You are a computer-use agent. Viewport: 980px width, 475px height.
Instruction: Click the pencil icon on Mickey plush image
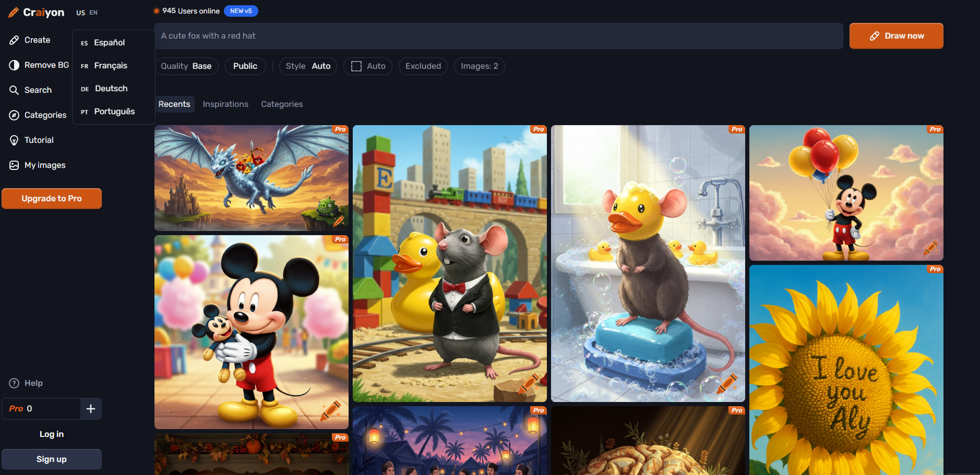(x=330, y=411)
